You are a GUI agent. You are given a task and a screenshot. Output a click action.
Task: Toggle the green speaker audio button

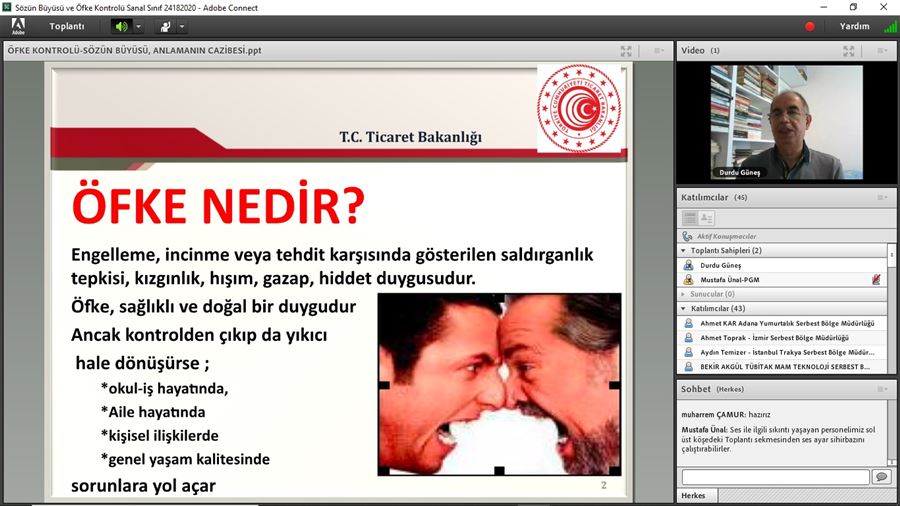(x=121, y=26)
